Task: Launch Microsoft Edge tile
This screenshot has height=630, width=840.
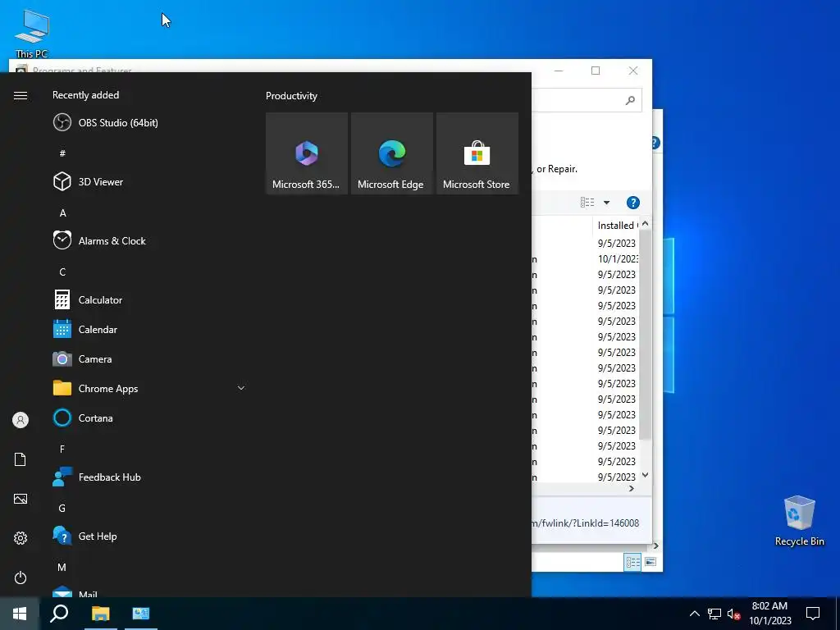Action: [391, 153]
